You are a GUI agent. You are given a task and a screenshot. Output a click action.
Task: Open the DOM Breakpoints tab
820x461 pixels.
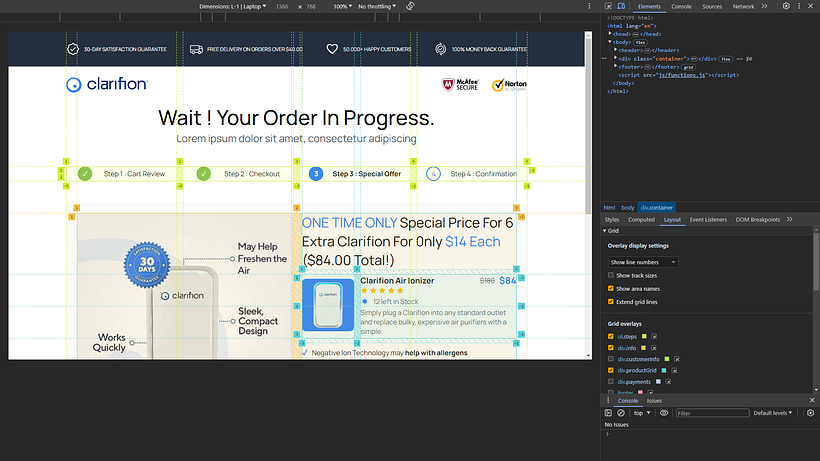[758, 220]
